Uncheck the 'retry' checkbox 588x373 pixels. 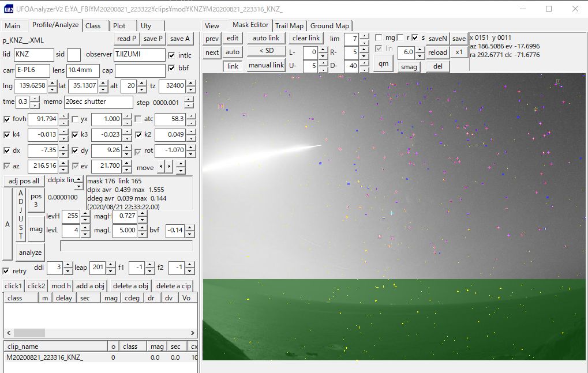[6, 271]
